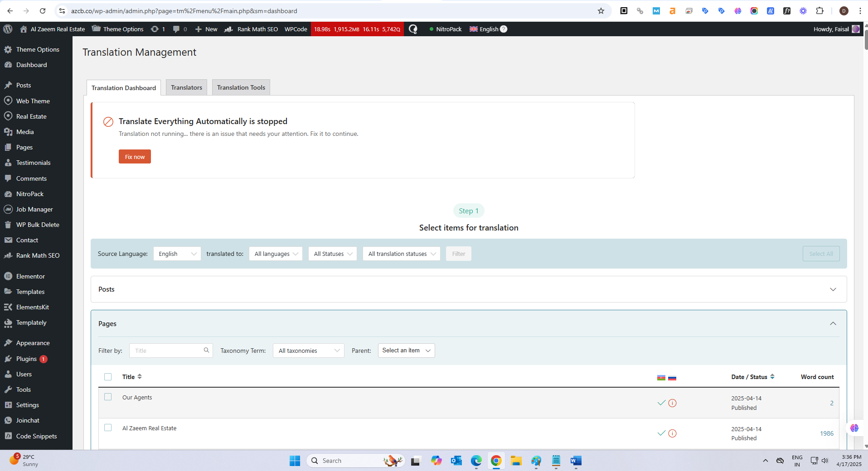Open the All Statuses dropdown

point(333,254)
